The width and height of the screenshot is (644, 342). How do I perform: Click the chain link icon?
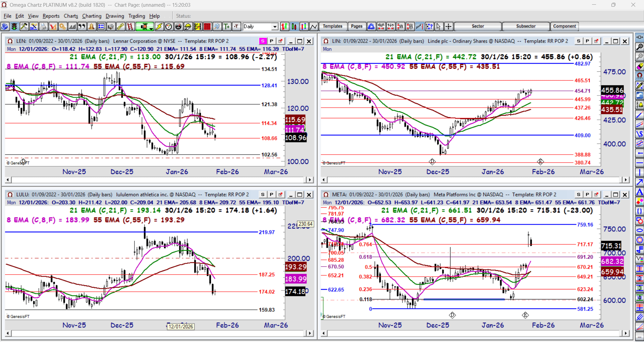120,26
